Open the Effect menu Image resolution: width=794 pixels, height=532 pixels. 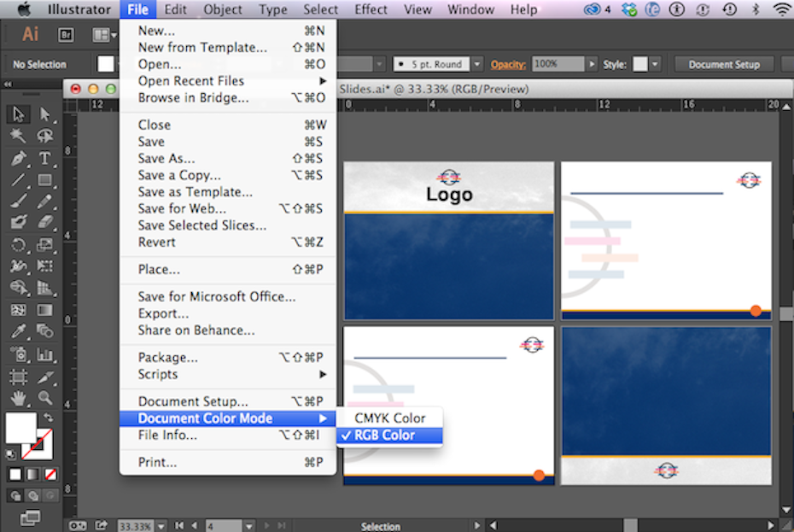371,10
